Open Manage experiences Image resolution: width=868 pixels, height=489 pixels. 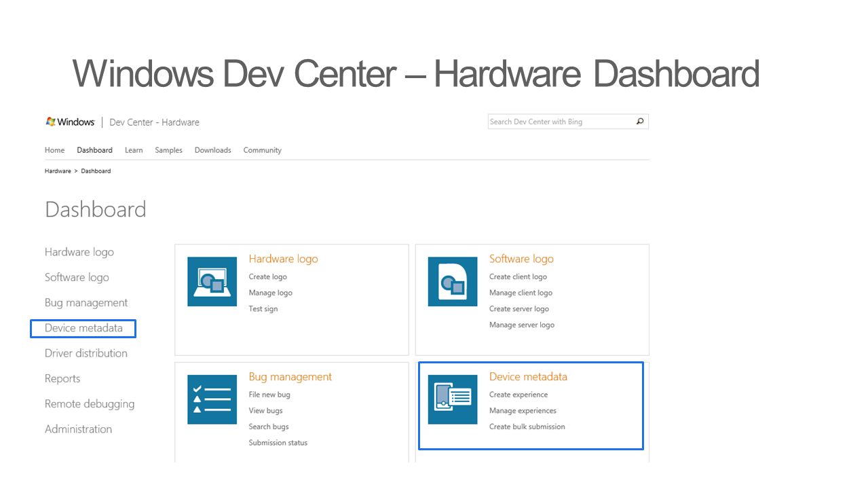coord(523,411)
